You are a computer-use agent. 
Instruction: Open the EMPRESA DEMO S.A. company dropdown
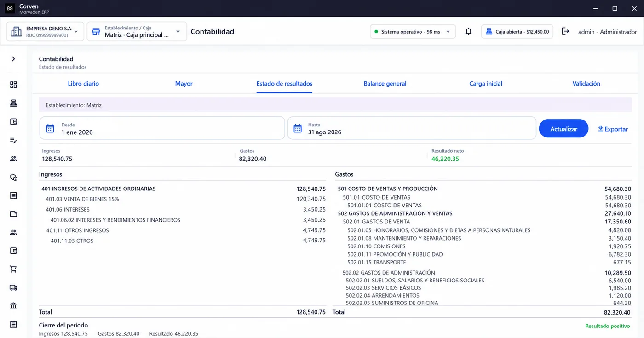tap(46, 32)
